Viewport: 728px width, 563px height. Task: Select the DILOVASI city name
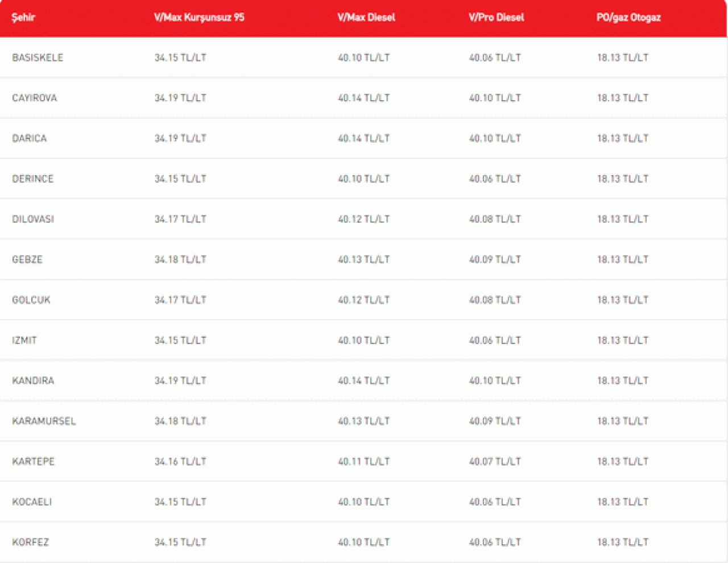click(x=33, y=219)
